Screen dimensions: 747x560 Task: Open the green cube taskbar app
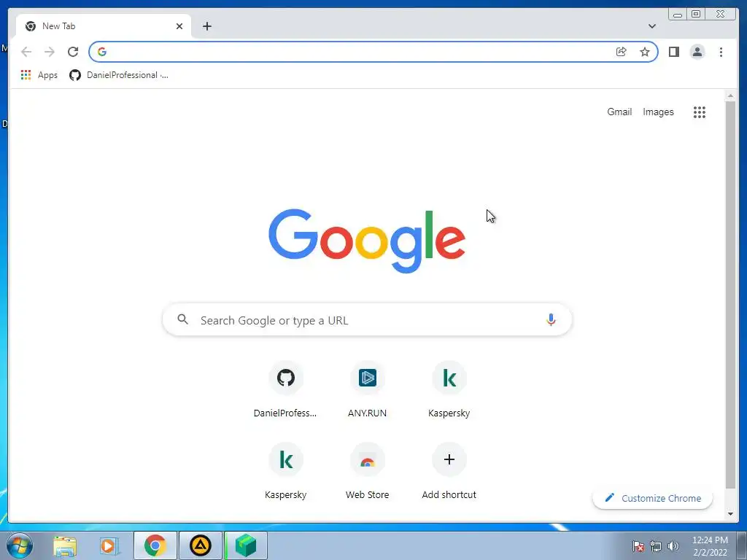[245, 545]
